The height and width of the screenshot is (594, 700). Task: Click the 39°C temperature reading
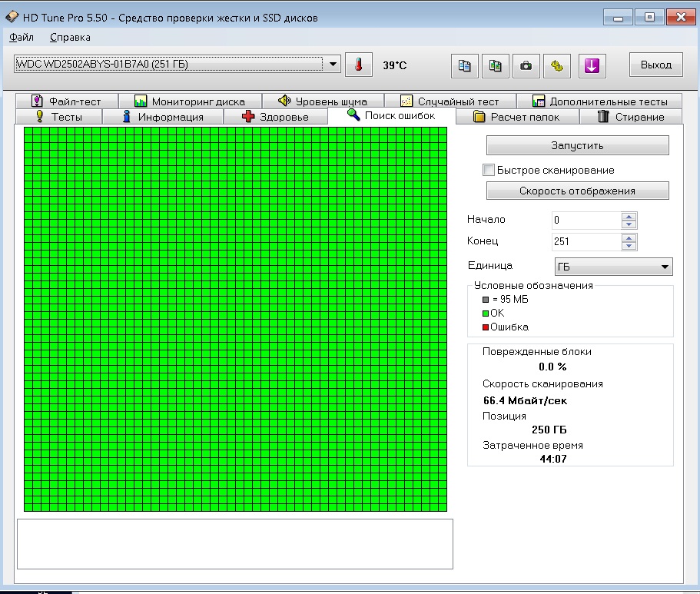click(x=395, y=65)
